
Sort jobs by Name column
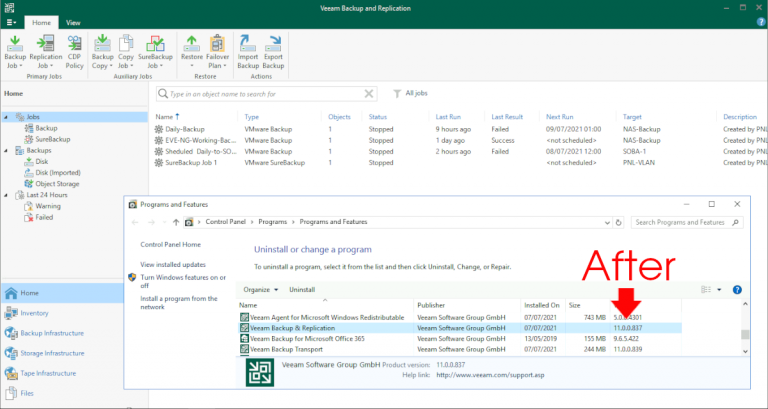pyautogui.click(x=168, y=117)
